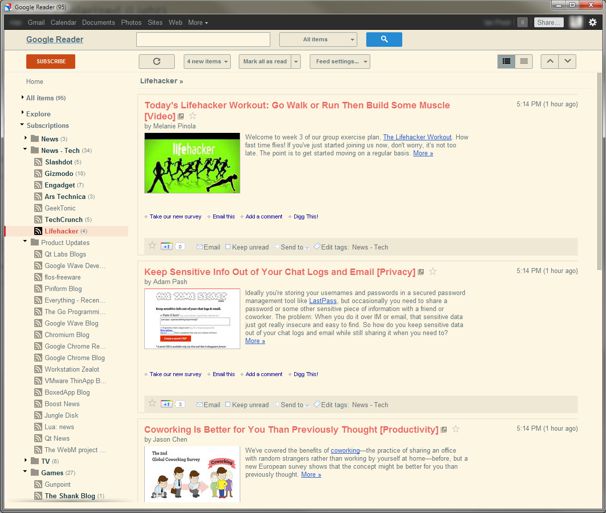Open original link icon beside Workout title
This screenshot has width=606, height=513.
click(181, 116)
